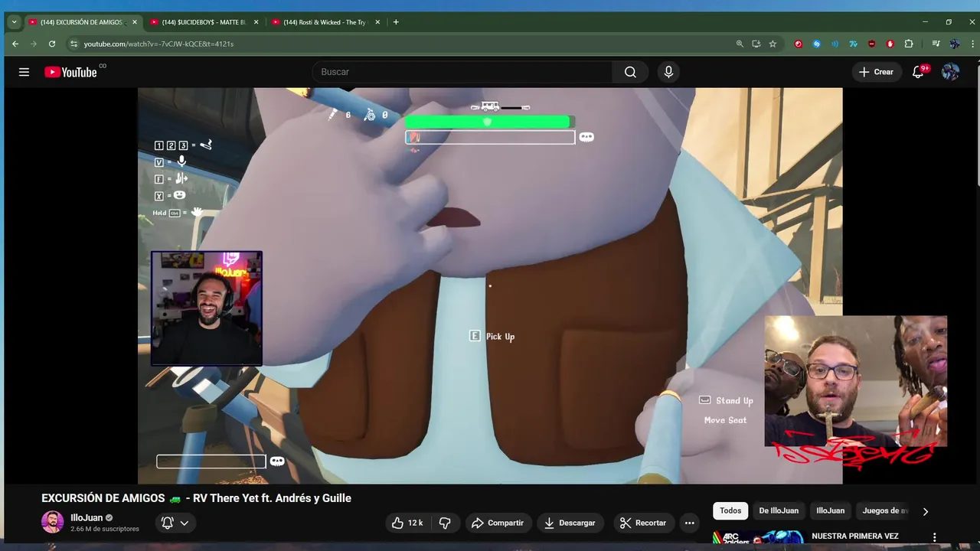Open the red stop-hand adblock extension

tap(890, 44)
